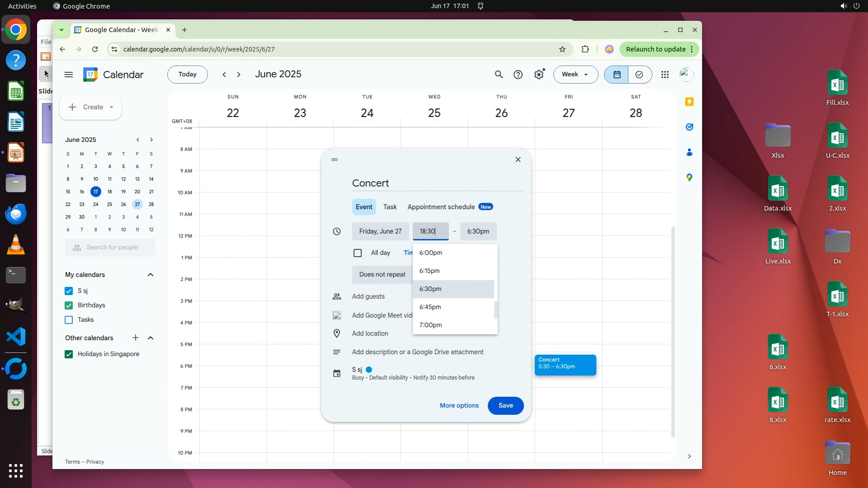
Task: Go to next week arrow
Action: click(x=239, y=75)
